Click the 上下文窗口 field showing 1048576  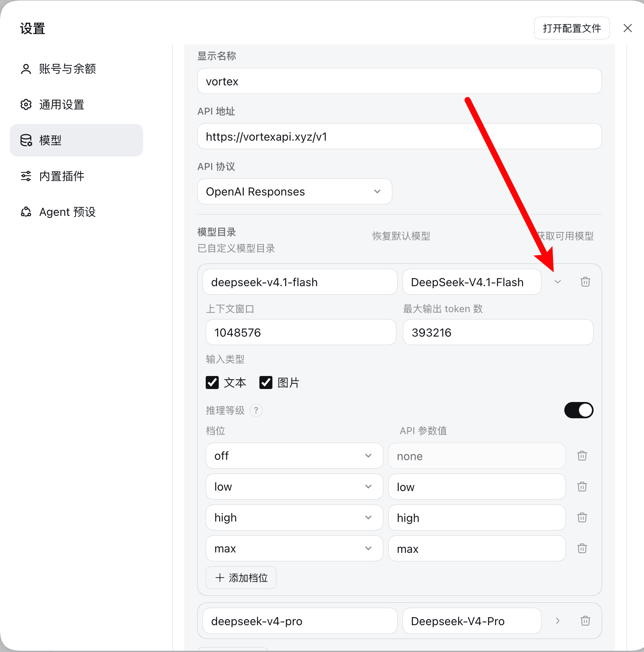(301, 332)
